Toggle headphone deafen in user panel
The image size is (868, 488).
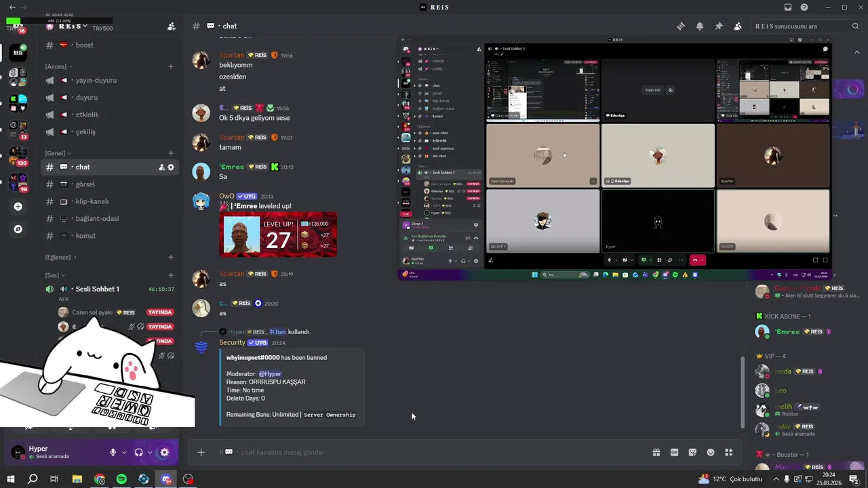139,453
